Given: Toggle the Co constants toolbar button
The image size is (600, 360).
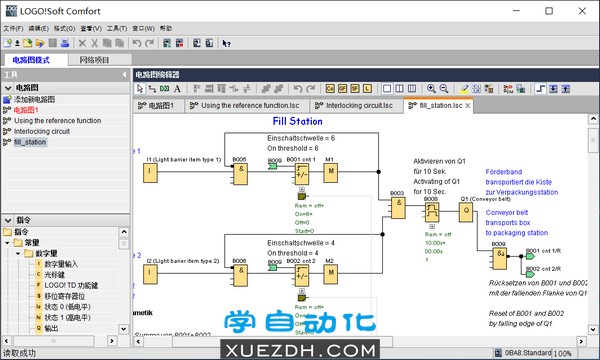Looking at the screenshot, I should 330,89.
